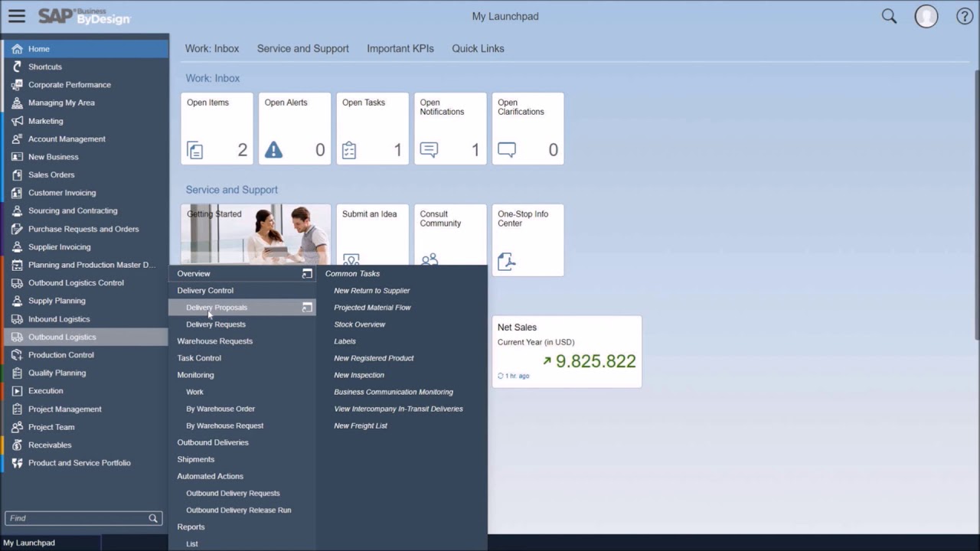Click the Receivables money bag icon
The width and height of the screenshot is (980, 551).
17,445
